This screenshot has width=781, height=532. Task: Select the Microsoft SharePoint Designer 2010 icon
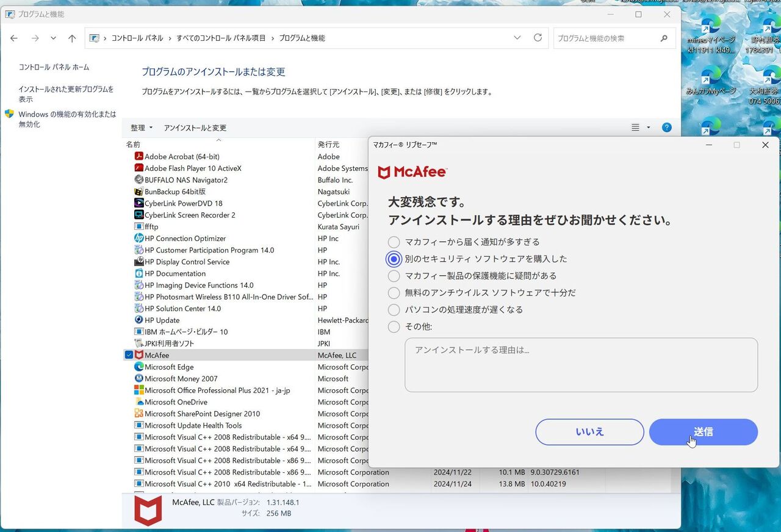point(139,414)
